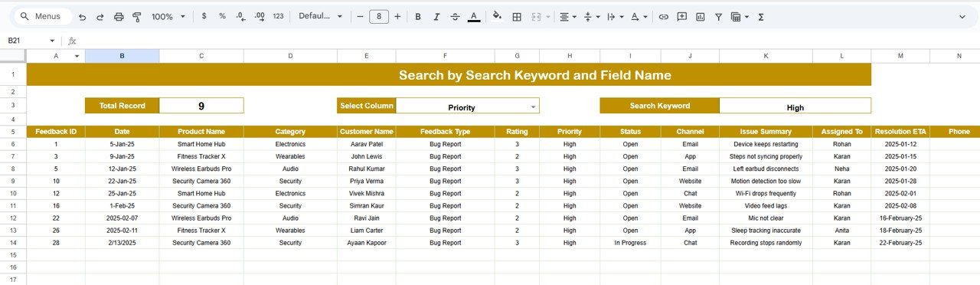Toggle italic formatting

pos(436,16)
